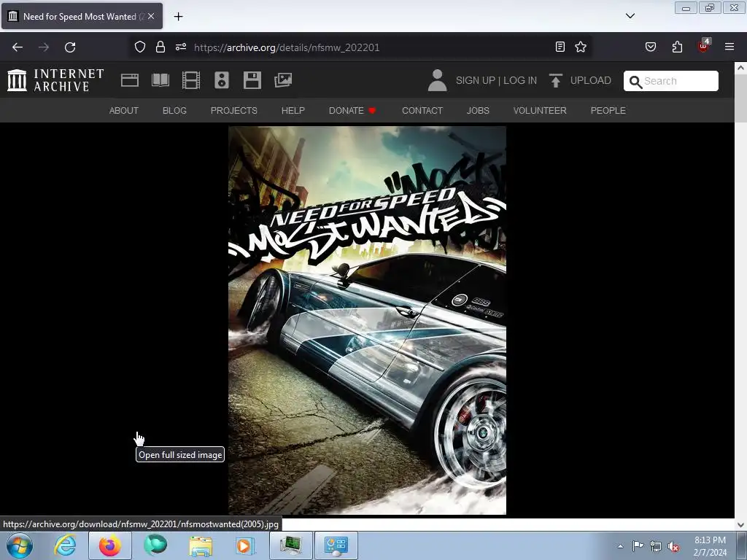Click the search magnifier icon
The image size is (747, 560).
point(635,82)
